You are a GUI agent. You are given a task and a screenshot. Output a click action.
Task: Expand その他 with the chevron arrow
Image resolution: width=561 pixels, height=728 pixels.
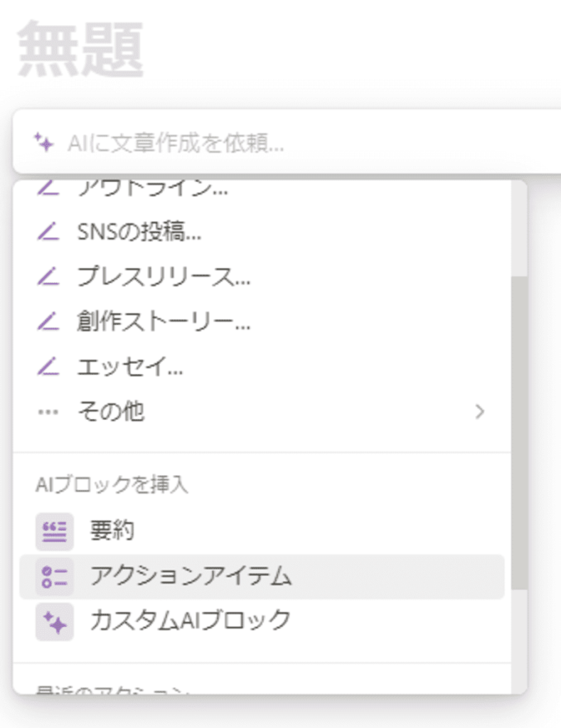click(480, 412)
